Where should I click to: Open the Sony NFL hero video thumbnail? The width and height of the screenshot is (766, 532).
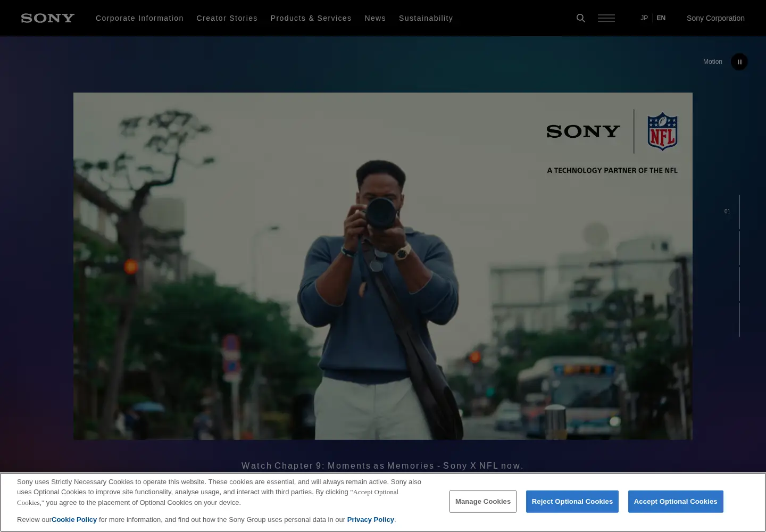[383, 266]
